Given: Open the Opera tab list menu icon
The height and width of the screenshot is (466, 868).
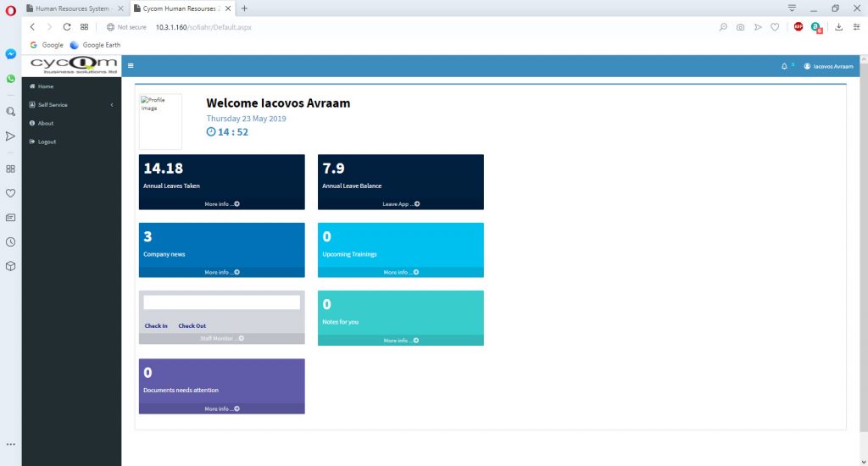Looking at the screenshot, I should pyautogui.click(x=793, y=8).
